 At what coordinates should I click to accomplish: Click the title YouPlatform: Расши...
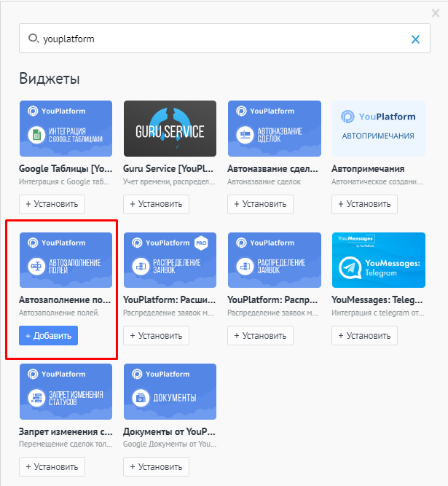[x=170, y=300]
